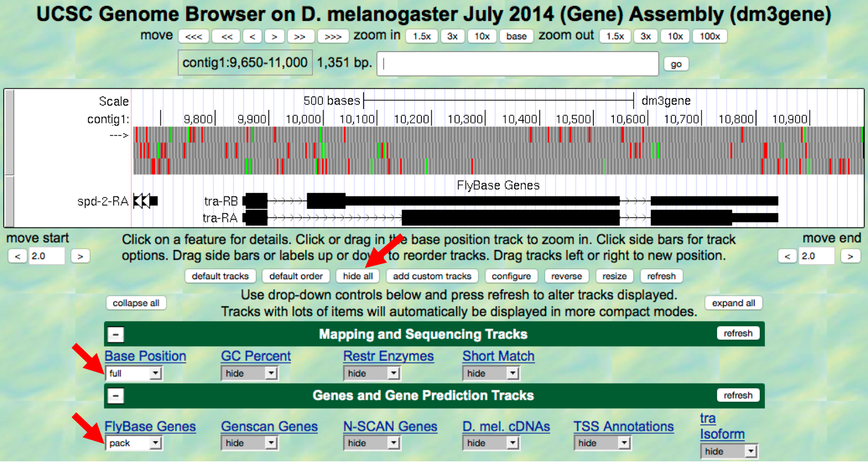This screenshot has height=465, width=868.
Task: Collapse Mapping and Sequencing Tracks section
Action: click(116, 334)
